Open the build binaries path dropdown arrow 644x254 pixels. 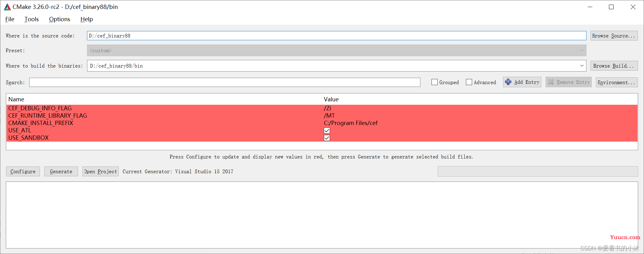[582, 66]
